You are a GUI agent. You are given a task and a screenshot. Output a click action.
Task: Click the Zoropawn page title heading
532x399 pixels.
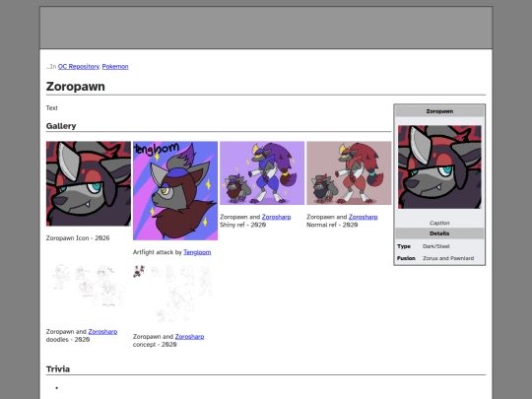[75, 87]
